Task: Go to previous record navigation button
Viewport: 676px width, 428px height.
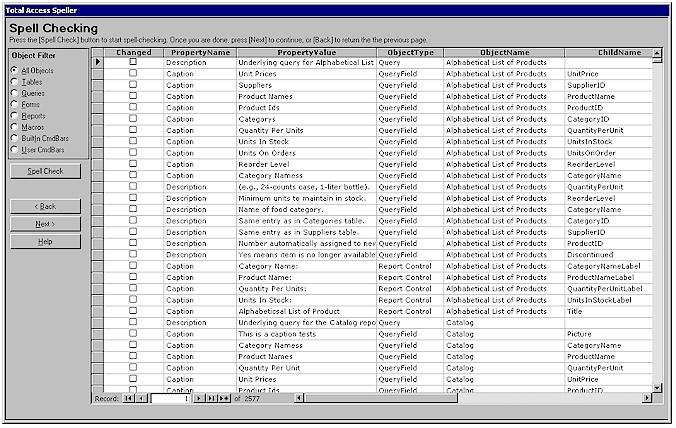Action: [141, 398]
